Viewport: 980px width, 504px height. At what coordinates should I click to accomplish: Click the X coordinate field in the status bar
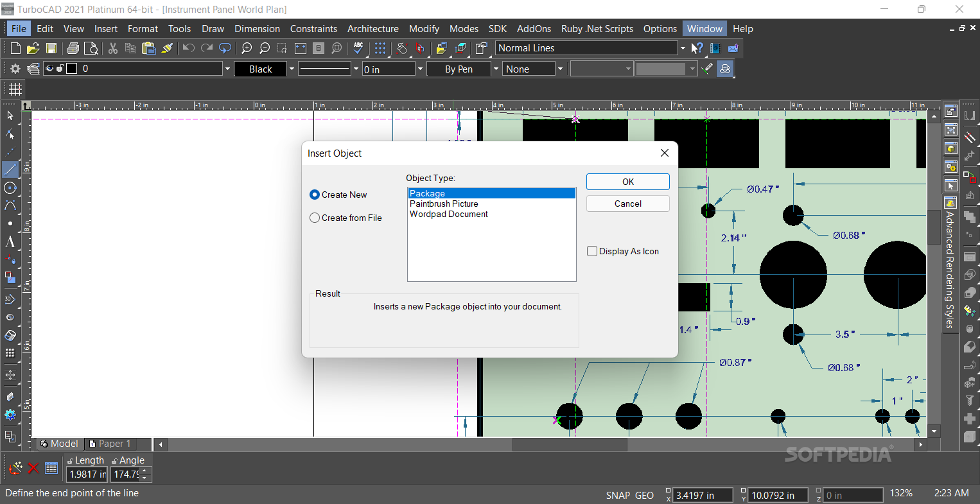pos(703,496)
